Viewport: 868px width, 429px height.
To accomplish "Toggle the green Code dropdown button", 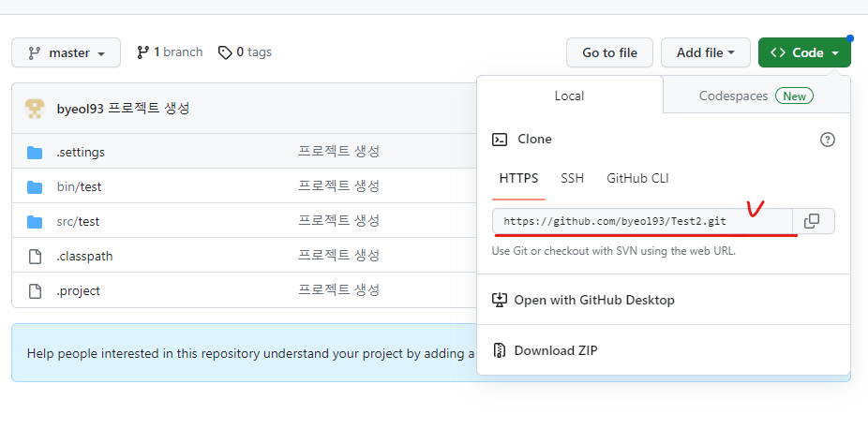I will tap(804, 52).
